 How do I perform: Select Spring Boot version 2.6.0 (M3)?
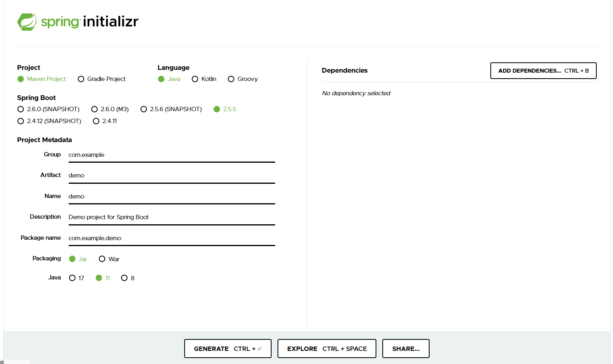pyautogui.click(x=94, y=109)
